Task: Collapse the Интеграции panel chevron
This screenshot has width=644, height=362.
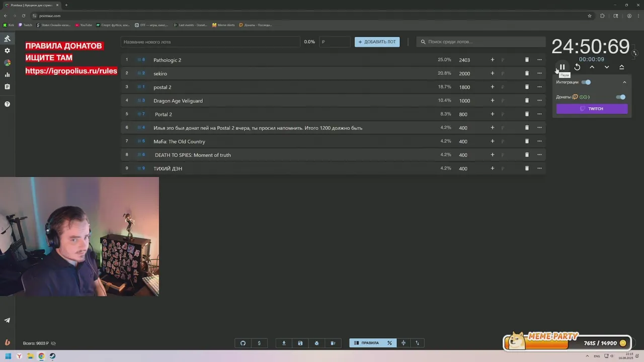Action: pyautogui.click(x=624, y=82)
